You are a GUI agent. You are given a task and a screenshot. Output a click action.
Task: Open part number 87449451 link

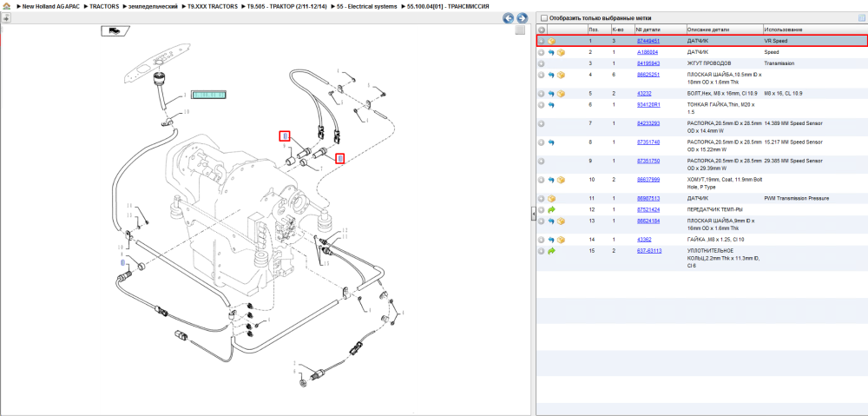(648, 41)
